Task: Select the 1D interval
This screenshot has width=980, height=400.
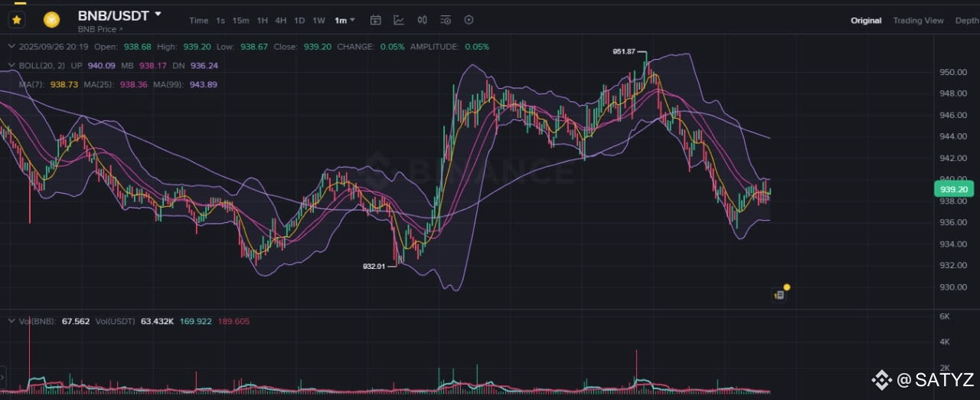Action: [299, 21]
